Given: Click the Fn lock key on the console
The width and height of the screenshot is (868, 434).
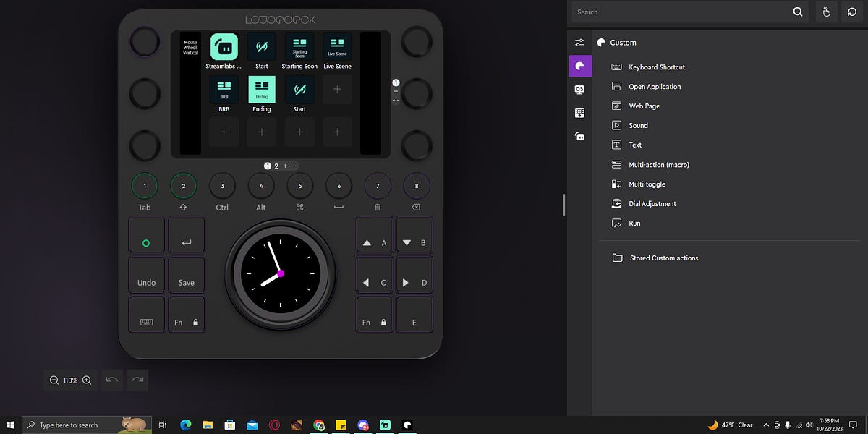Looking at the screenshot, I should pos(186,314).
